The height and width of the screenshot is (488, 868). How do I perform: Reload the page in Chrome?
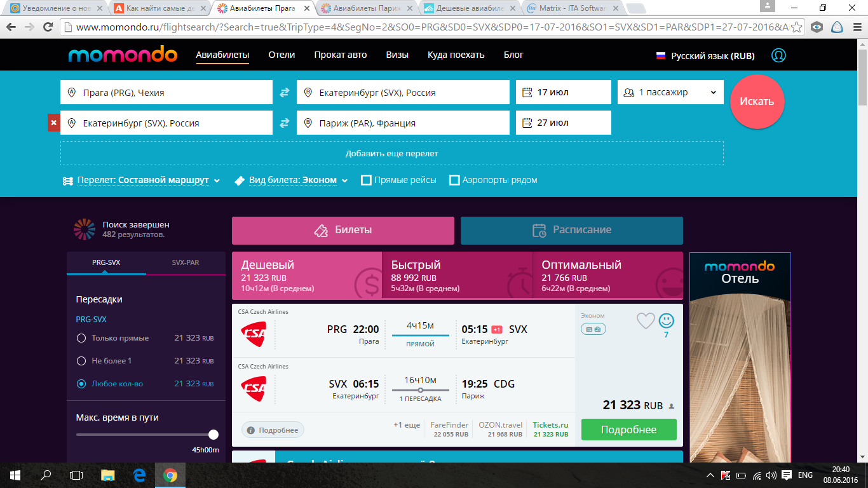pyautogui.click(x=48, y=27)
